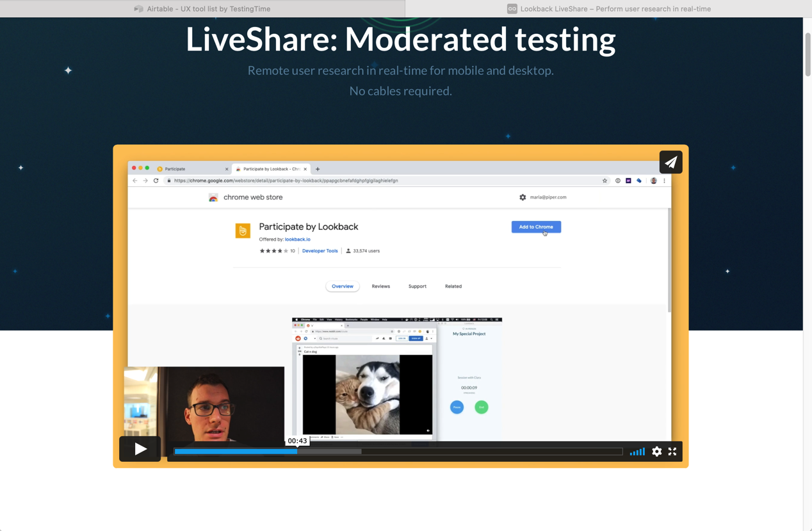
Task: Click the web store settings gear in video
Action: [523, 197]
